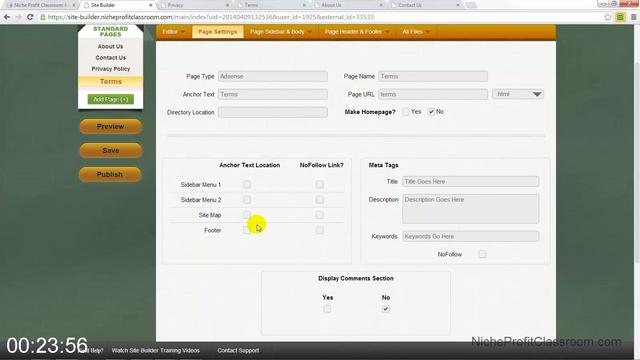This screenshot has height=360, width=640.
Task: Click the Meta Tags Keywords field
Action: tap(470, 236)
